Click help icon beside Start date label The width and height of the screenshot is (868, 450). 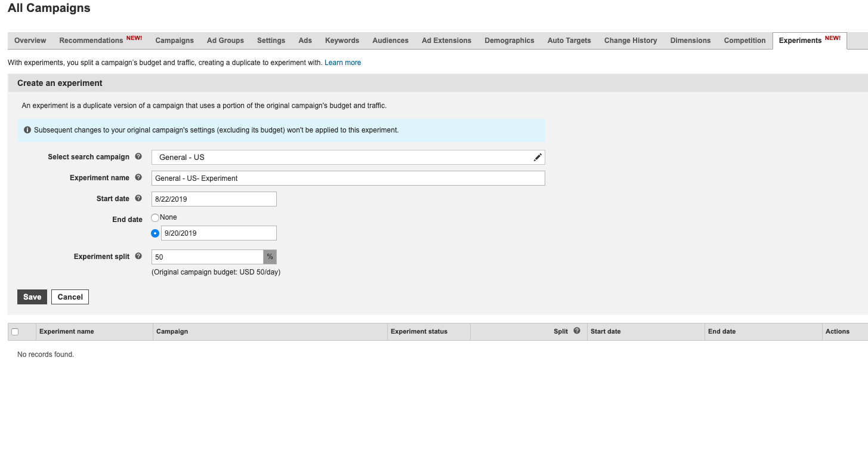(x=138, y=198)
